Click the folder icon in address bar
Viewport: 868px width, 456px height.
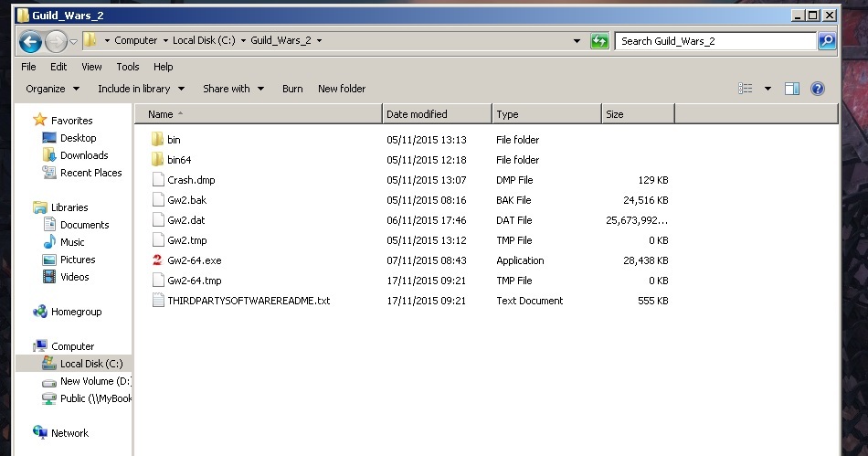[x=90, y=40]
